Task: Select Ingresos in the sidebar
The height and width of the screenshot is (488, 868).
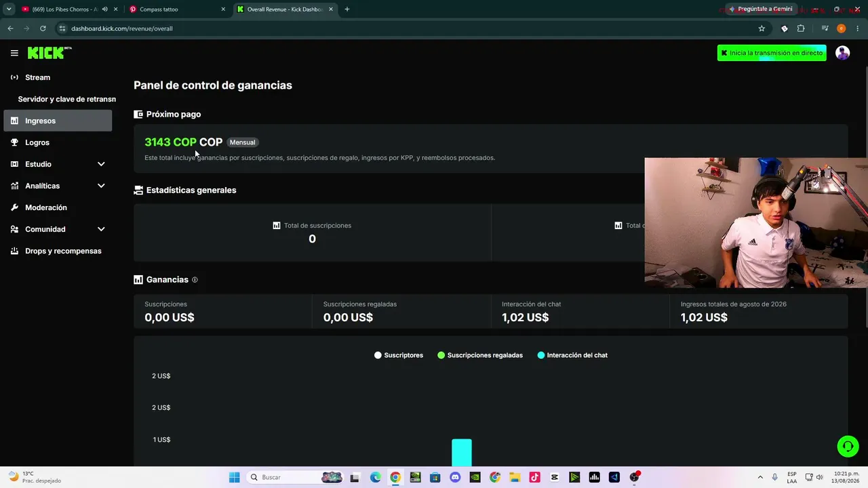Action: coord(58,121)
